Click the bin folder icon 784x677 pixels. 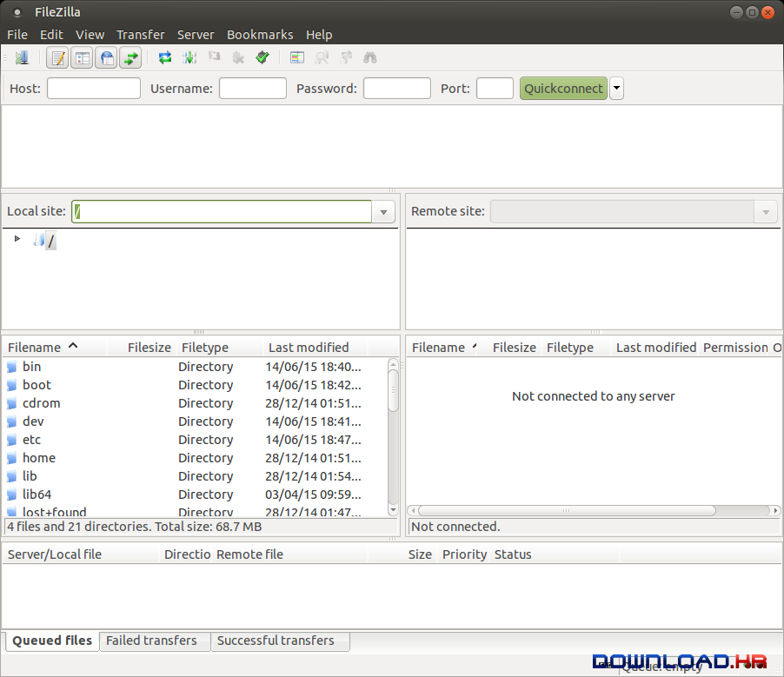pyautogui.click(x=12, y=367)
